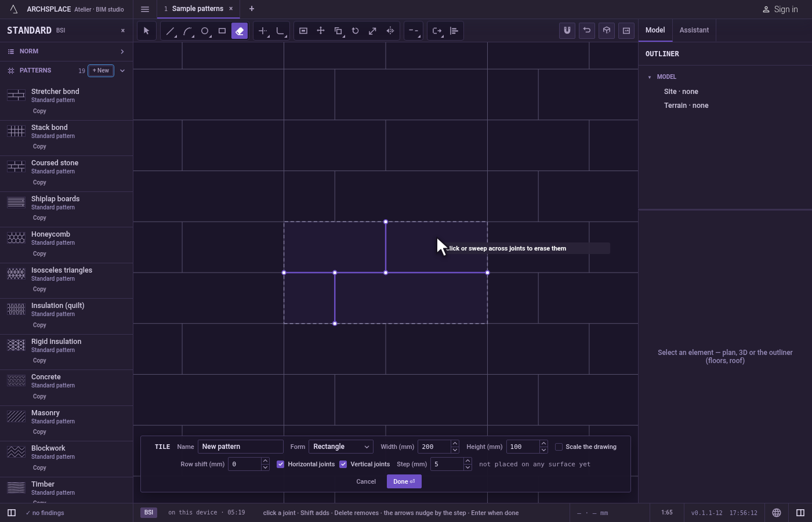The height and width of the screenshot is (522, 812).
Task: Select the Line drawing tool
Action: [x=170, y=31]
